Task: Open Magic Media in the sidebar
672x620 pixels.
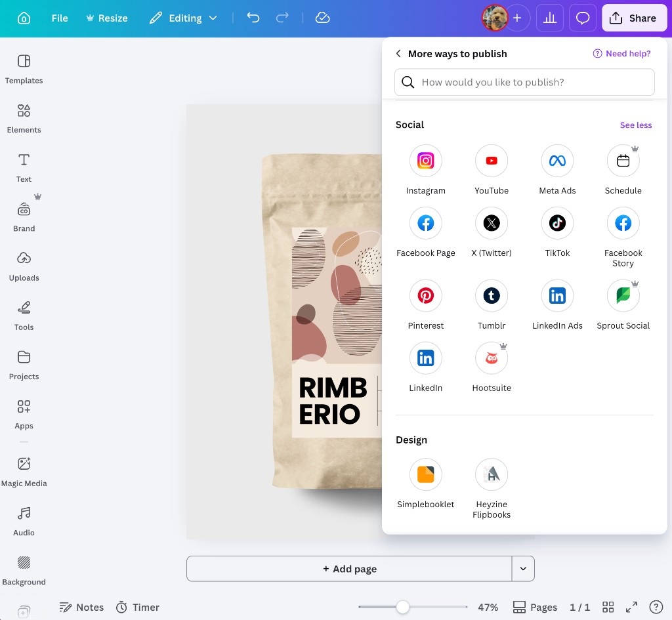Action: click(24, 468)
